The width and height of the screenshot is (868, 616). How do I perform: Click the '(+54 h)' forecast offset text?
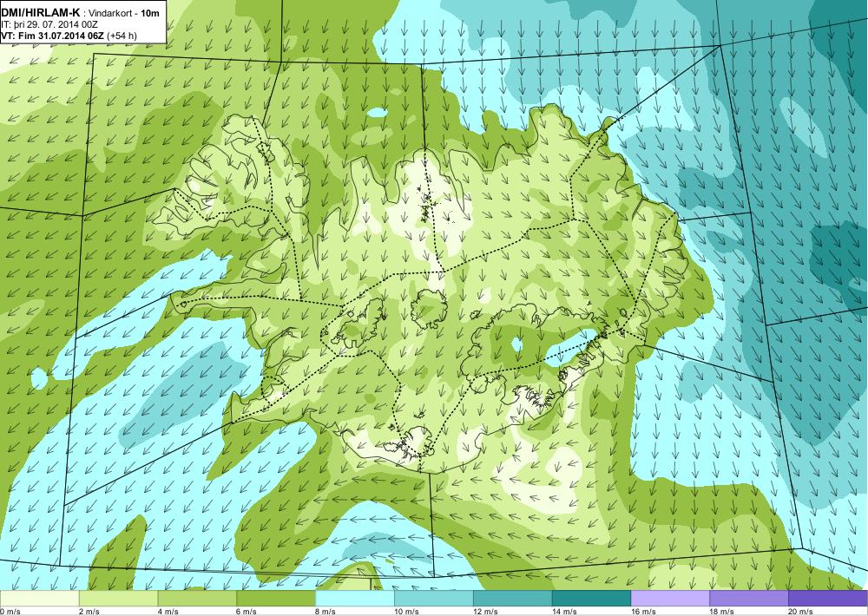pyautogui.click(x=122, y=36)
